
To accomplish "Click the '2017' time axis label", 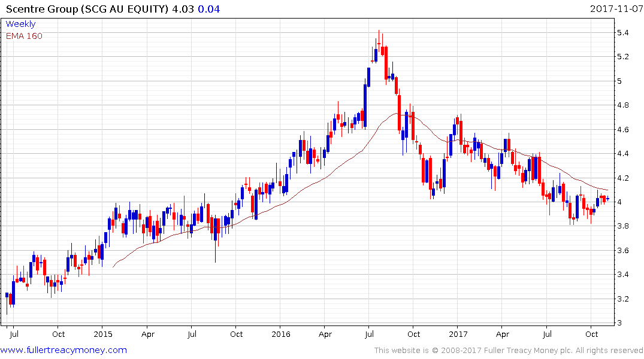I will coord(458,334).
